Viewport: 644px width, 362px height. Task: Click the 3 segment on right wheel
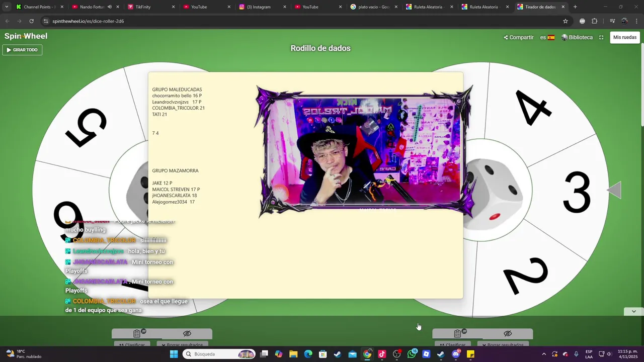click(x=576, y=192)
